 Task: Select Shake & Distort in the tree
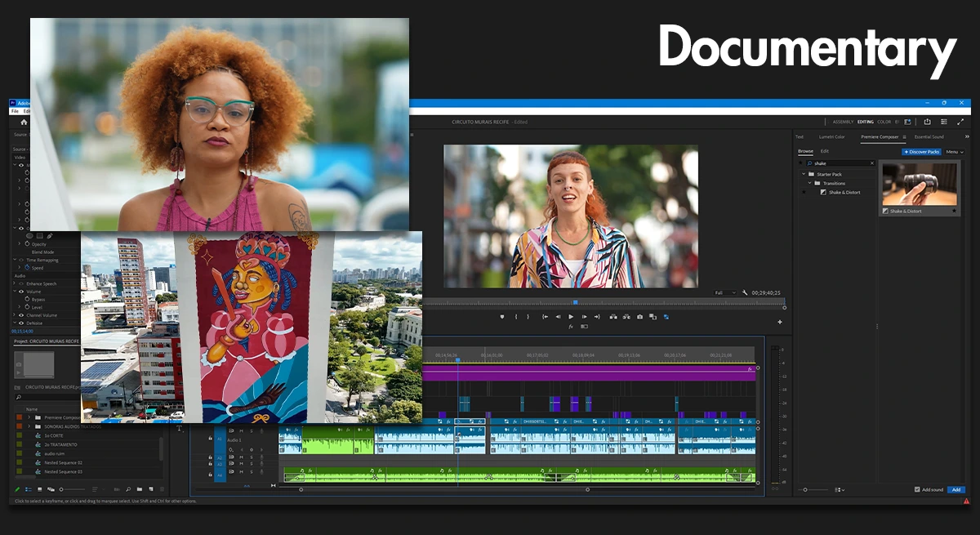pyautogui.click(x=844, y=192)
